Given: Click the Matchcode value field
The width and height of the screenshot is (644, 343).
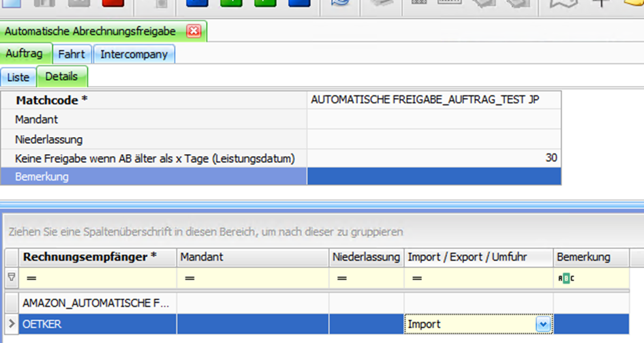Looking at the screenshot, I should (434, 100).
